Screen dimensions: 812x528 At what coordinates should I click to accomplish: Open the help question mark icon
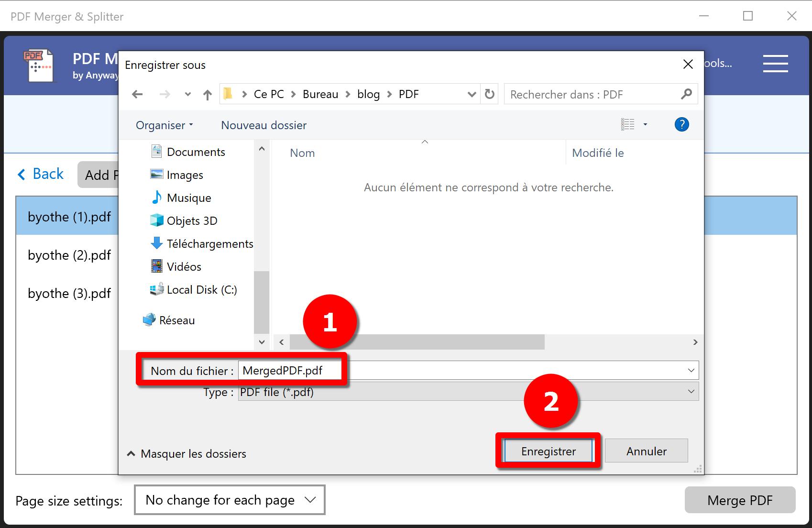681,125
